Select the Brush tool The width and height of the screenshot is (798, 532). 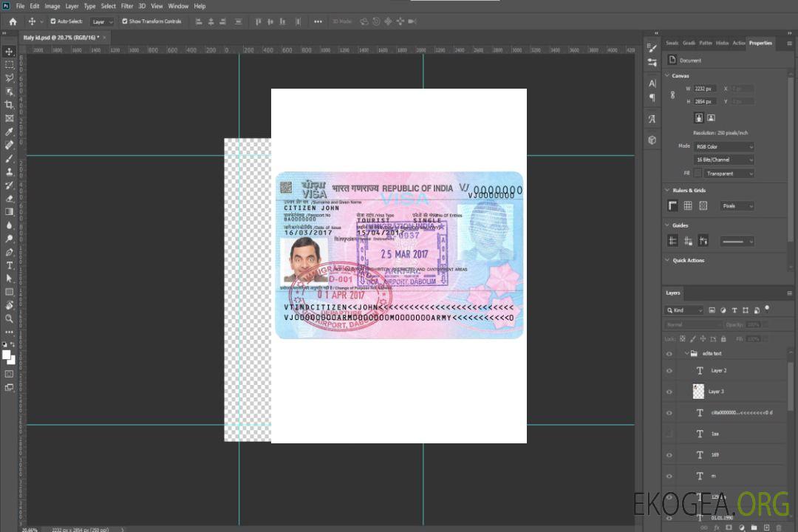coord(9,159)
